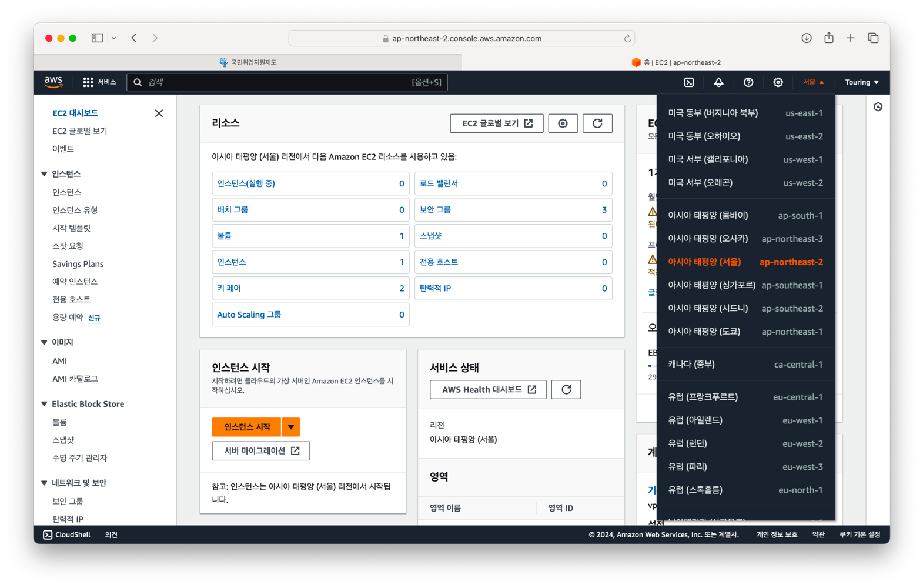Select region us-east-1 Virginia
This screenshot has height=588, width=923.
745,113
